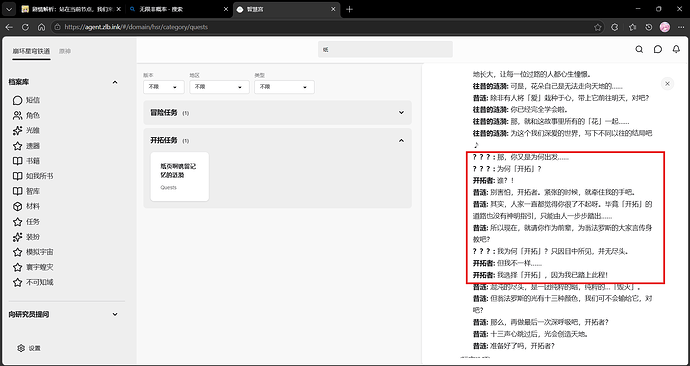The height and width of the screenshot is (366, 690).
Task: Click line 我选择「开拓」因为我已踏上此程
Action: (540, 275)
